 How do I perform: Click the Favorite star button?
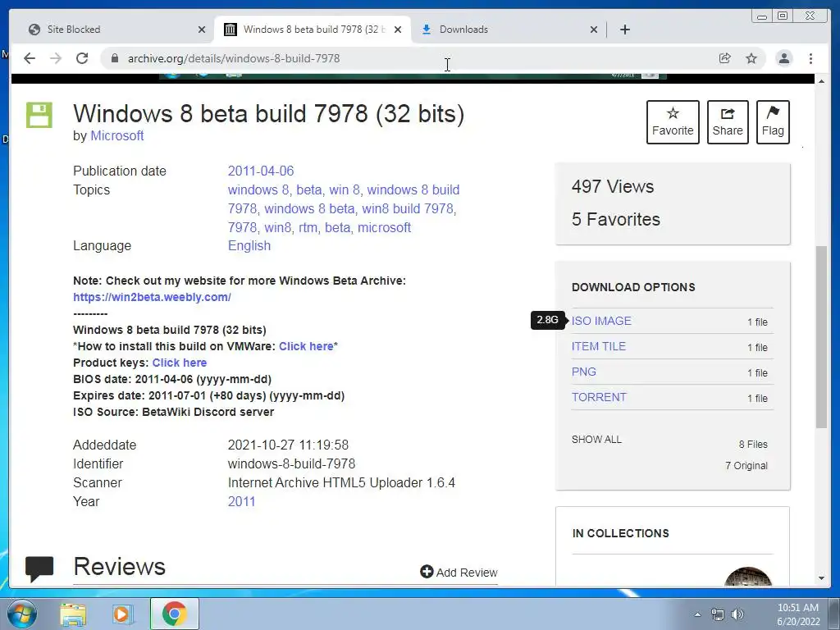[673, 122]
